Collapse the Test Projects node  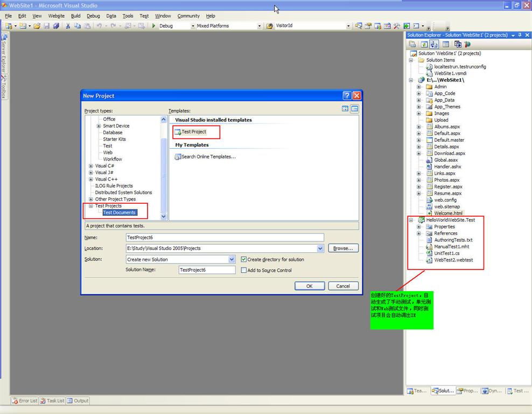pyautogui.click(x=90, y=206)
